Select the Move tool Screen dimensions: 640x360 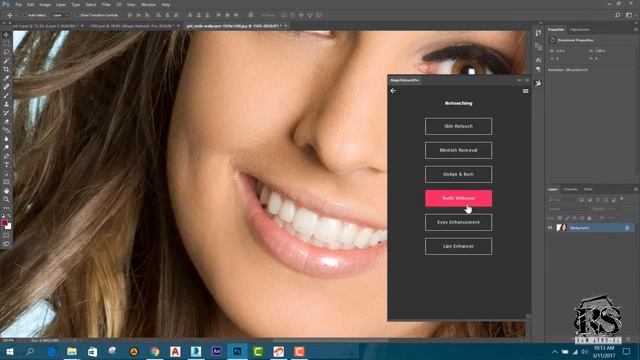point(6,35)
